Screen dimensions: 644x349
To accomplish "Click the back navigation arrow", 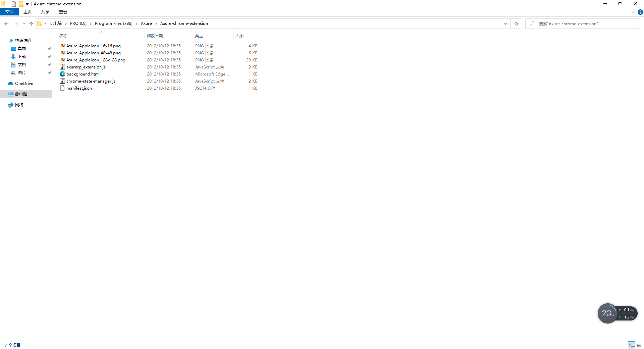I will pyautogui.click(x=6, y=23).
